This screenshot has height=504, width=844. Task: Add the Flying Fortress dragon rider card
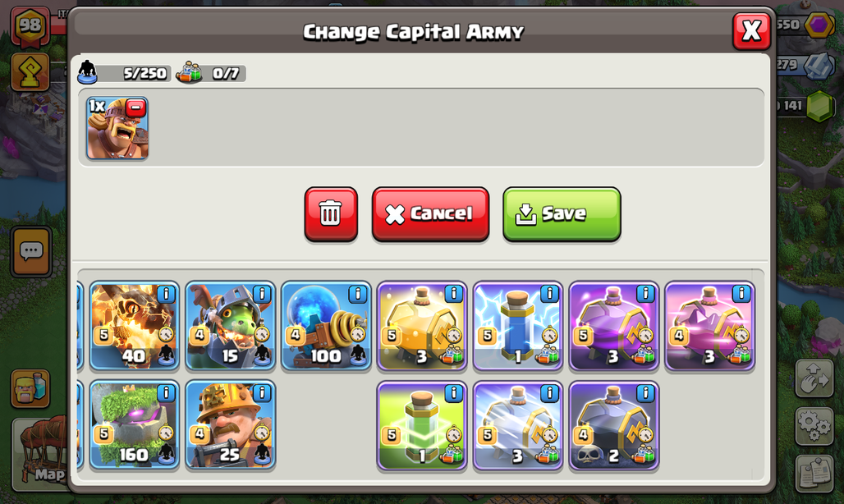(231, 326)
